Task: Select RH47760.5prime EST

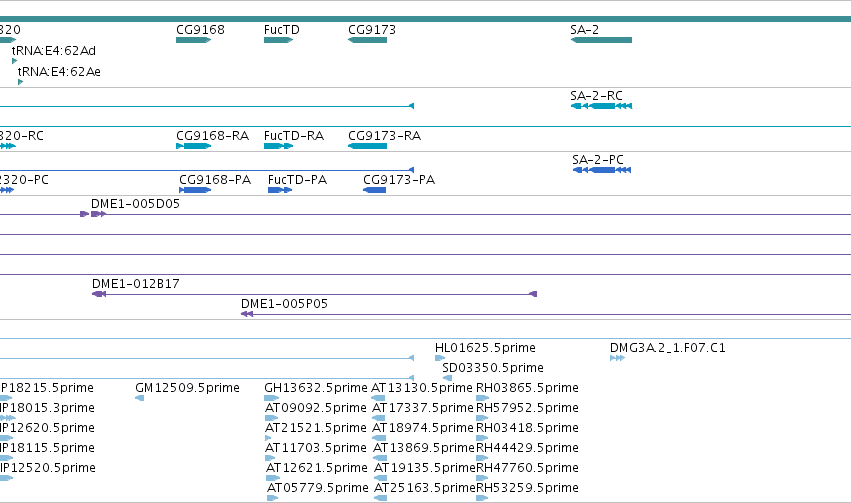Action: click(x=482, y=478)
